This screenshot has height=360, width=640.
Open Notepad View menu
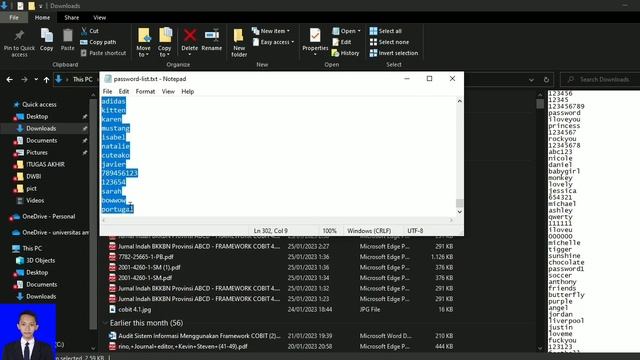tap(168, 91)
